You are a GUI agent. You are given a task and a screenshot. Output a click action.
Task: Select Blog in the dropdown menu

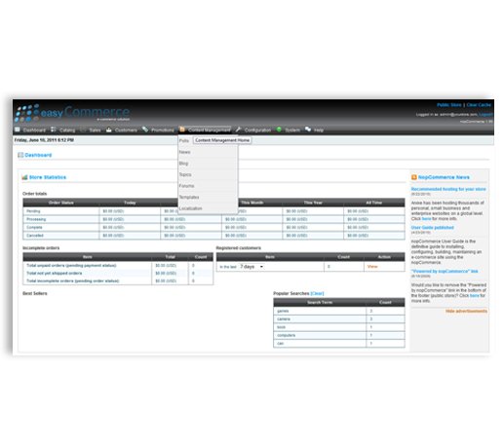click(x=183, y=164)
